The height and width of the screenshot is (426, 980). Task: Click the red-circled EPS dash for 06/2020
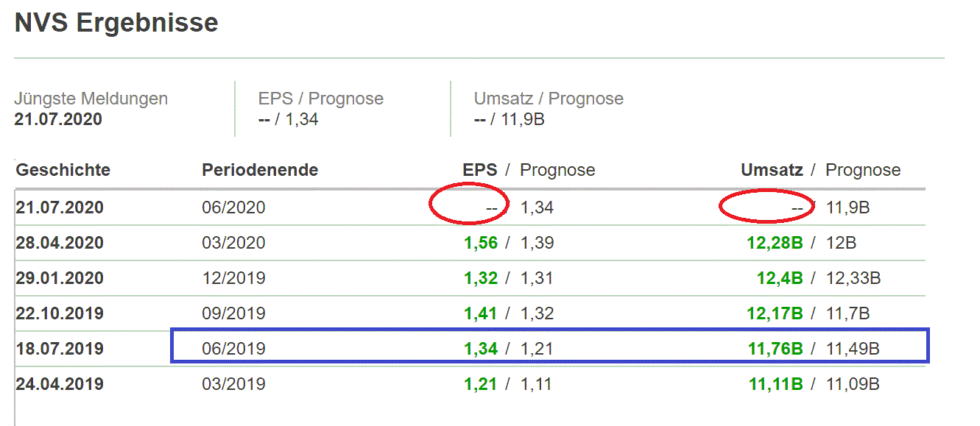pos(492,208)
